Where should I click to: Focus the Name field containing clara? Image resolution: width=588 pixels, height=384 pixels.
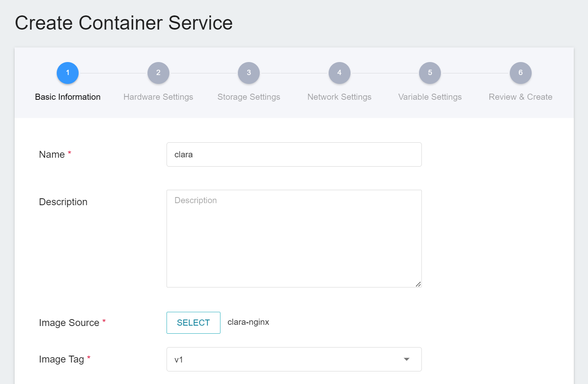(294, 154)
